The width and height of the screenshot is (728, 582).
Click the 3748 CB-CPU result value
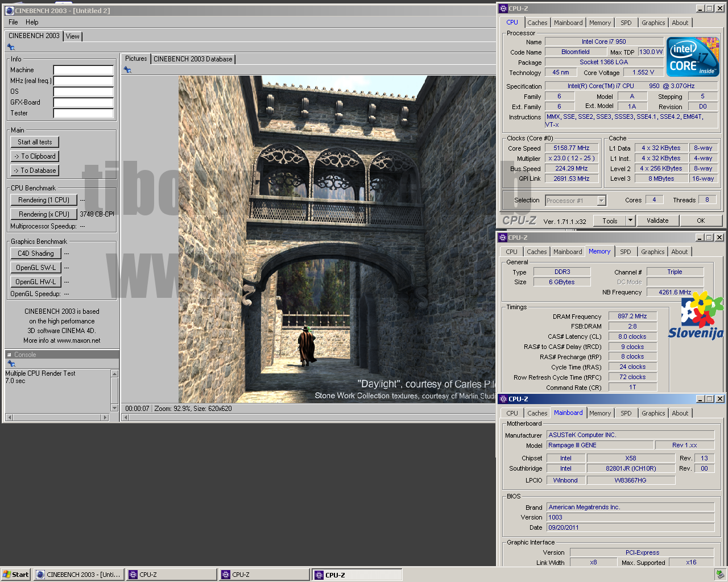[97, 214]
